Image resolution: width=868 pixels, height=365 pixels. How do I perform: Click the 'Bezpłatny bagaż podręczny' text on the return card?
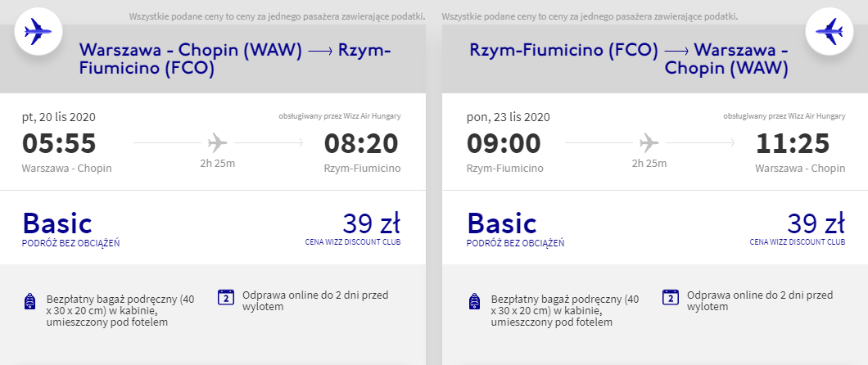(566, 311)
